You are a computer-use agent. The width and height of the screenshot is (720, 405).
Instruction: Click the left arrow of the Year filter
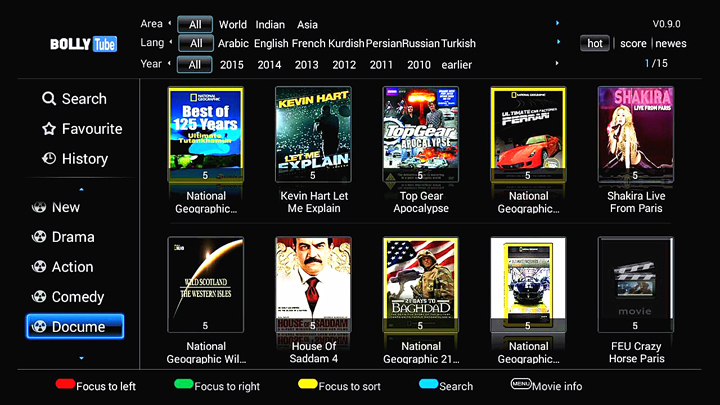pos(169,63)
